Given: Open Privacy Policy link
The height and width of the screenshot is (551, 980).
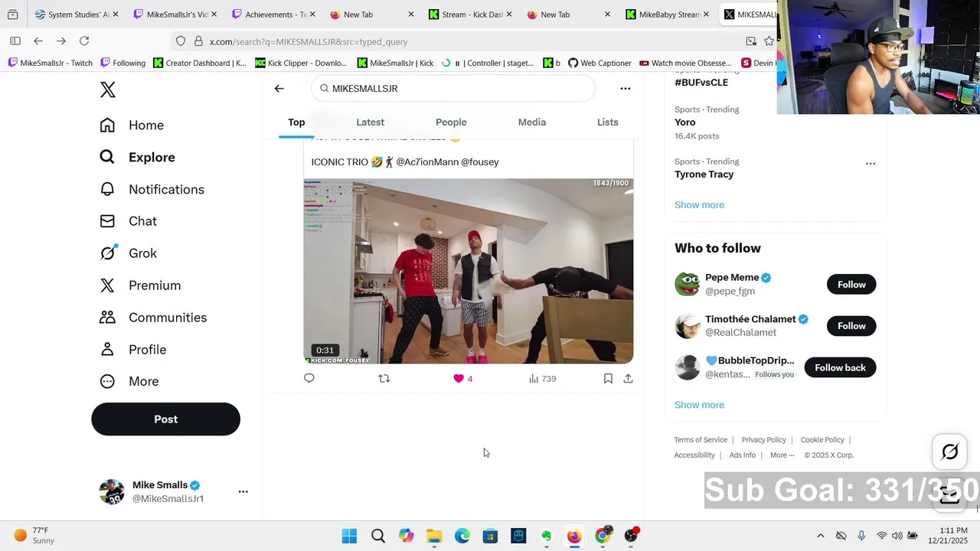Looking at the screenshot, I should (764, 440).
